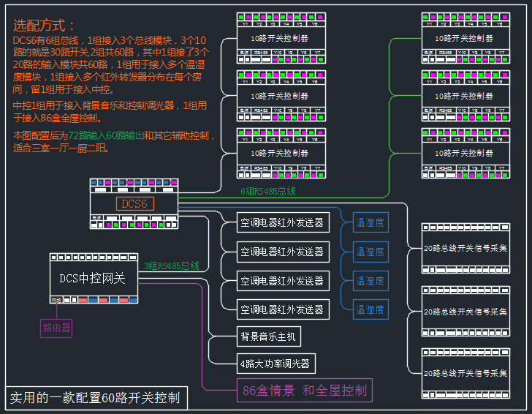Select the purple 86盒情景 和全屋控制 box
The height and width of the screenshot is (414, 532).
[305, 390]
